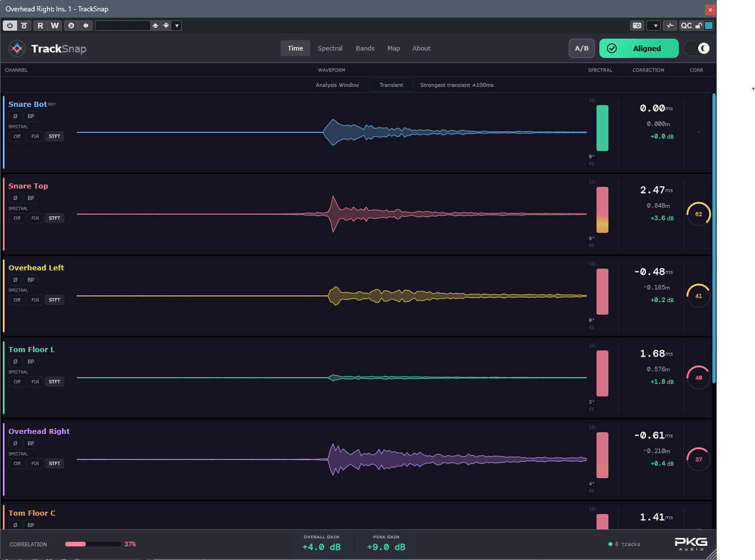Click the Peak Gain +9.0 dB readout

(x=386, y=544)
